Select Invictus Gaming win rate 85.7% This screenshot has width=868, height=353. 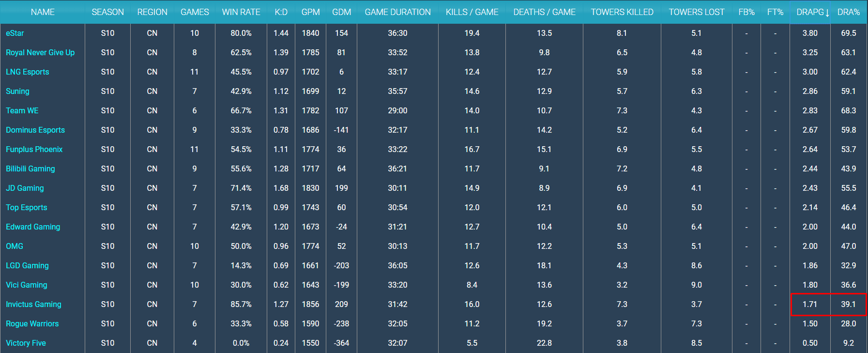(241, 304)
